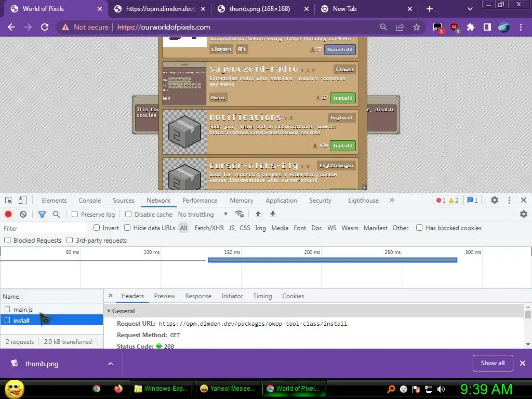Show the error and warning count badge
The height and width of the screenshot is (399, 532).
[x=447, y=200]
